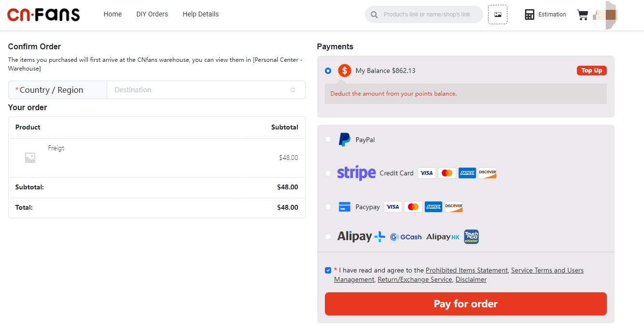Uncheck the terms agreement checkbox

[x=328, y=271]
